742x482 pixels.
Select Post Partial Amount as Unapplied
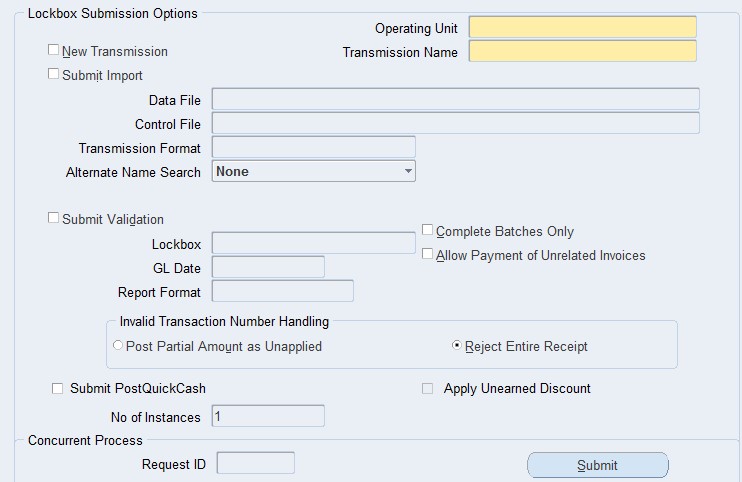coord(118,346)
